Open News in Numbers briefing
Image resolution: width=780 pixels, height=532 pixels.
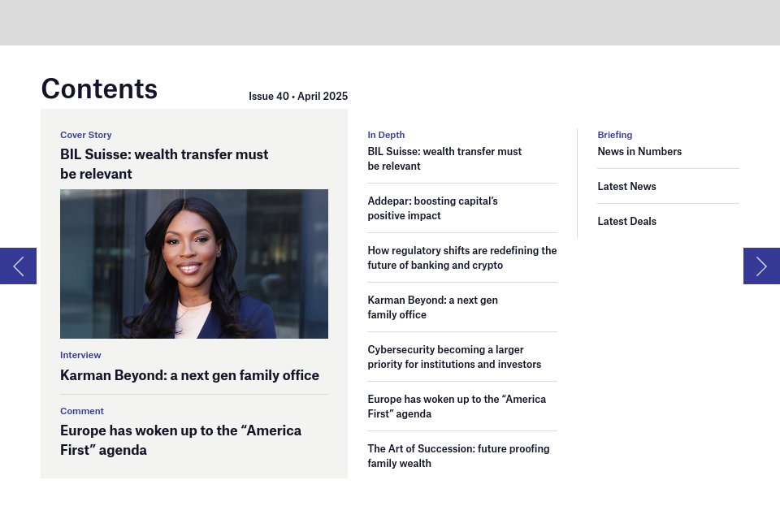pyautogui.click(x=639, y=151)
